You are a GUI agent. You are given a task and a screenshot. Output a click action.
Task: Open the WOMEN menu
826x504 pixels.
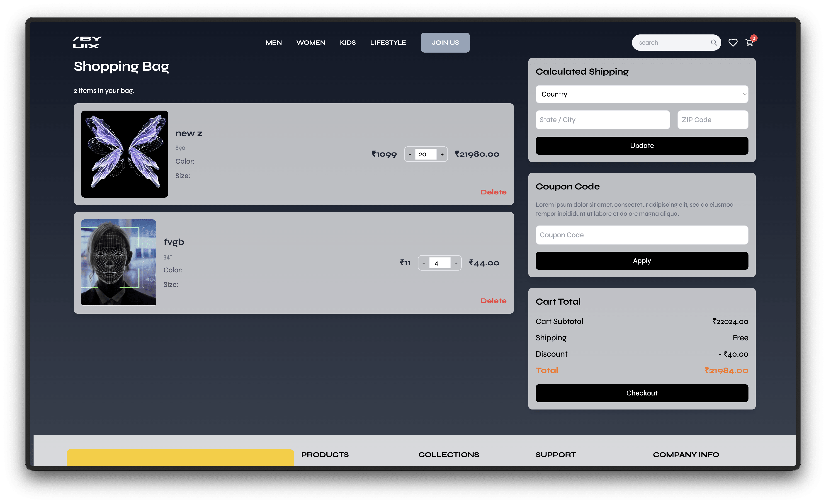coord(311,43)
